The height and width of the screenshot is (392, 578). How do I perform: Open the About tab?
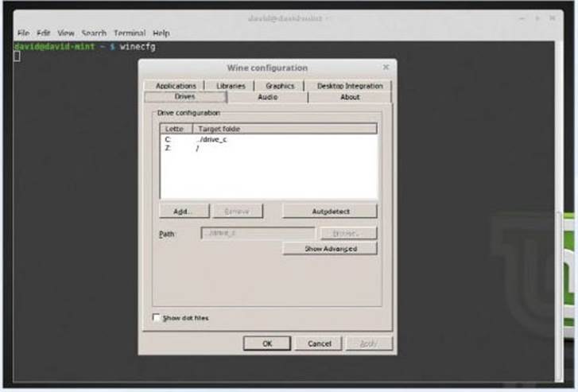(x=350, y=97)
